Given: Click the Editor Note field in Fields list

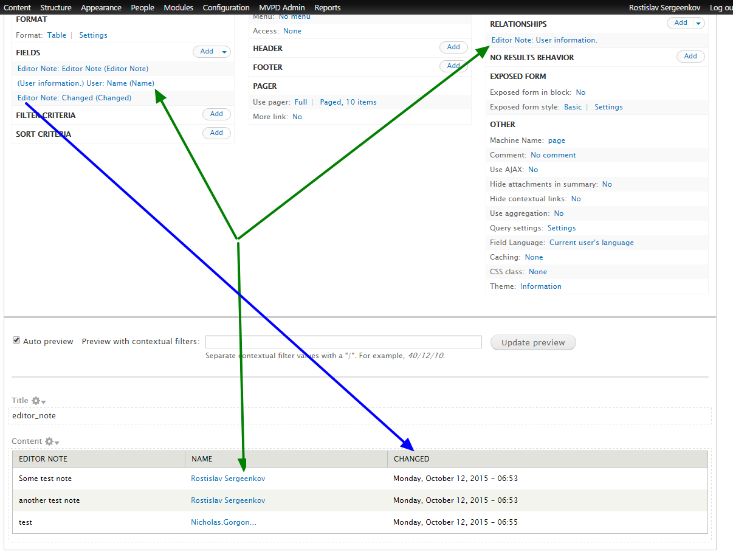Looking at the screenshot, I should coord(83,68).
